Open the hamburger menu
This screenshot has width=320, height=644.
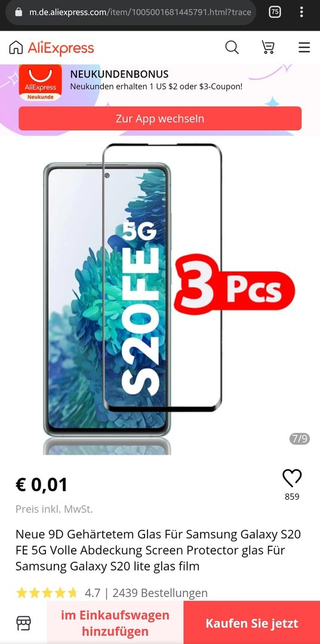click(304, 48)
